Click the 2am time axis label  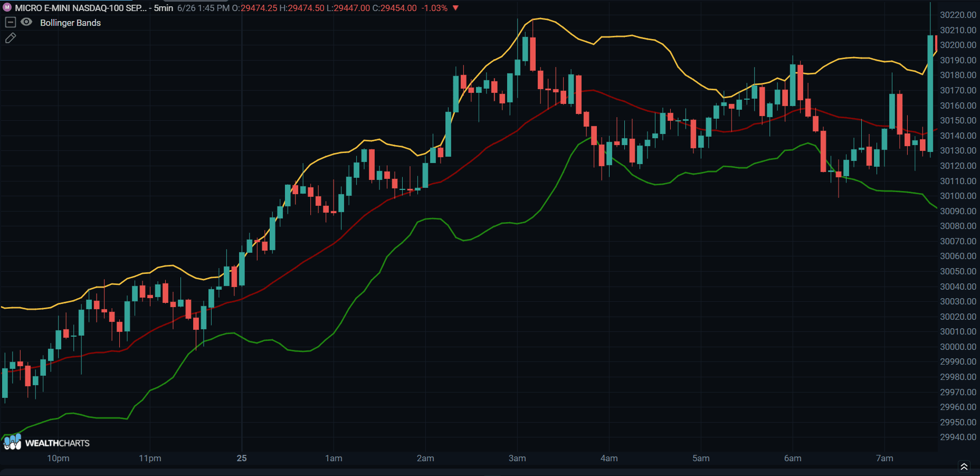pyautogui.click(x=425, y=458)
